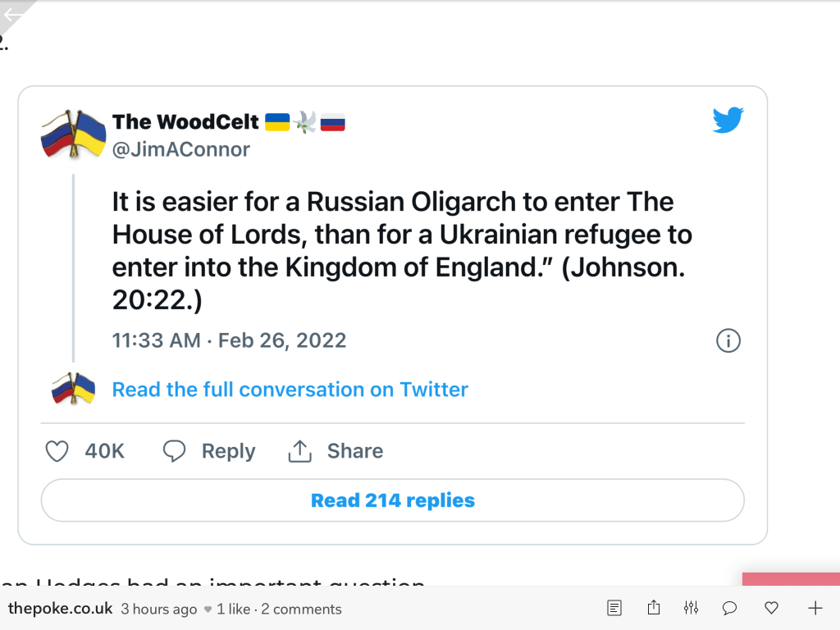Open comments bubble in bottom toolbar
The width and height of the screenshot is (840, 630).
click(x=728, y=608)
